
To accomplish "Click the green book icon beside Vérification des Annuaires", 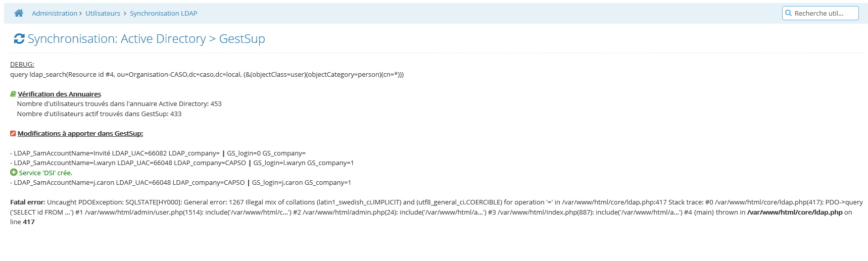I will point(13,94).
